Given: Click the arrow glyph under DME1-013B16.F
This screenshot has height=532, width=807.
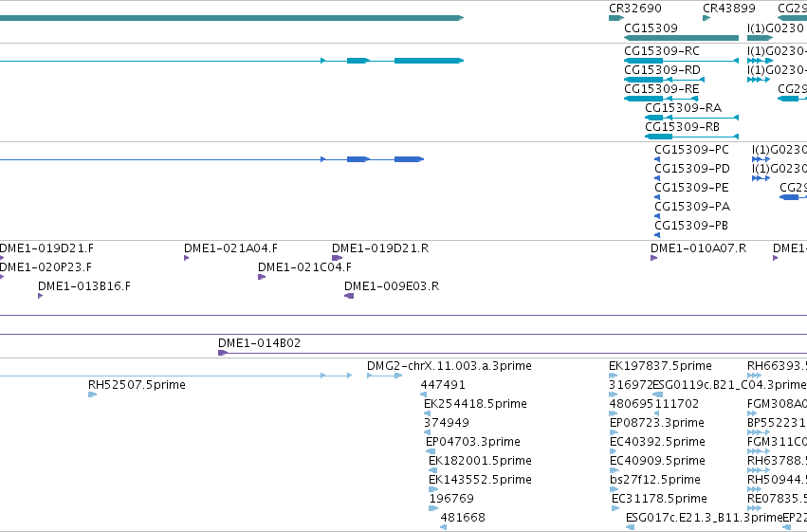Looking at the screenshot, I should [x=40, y=296].
